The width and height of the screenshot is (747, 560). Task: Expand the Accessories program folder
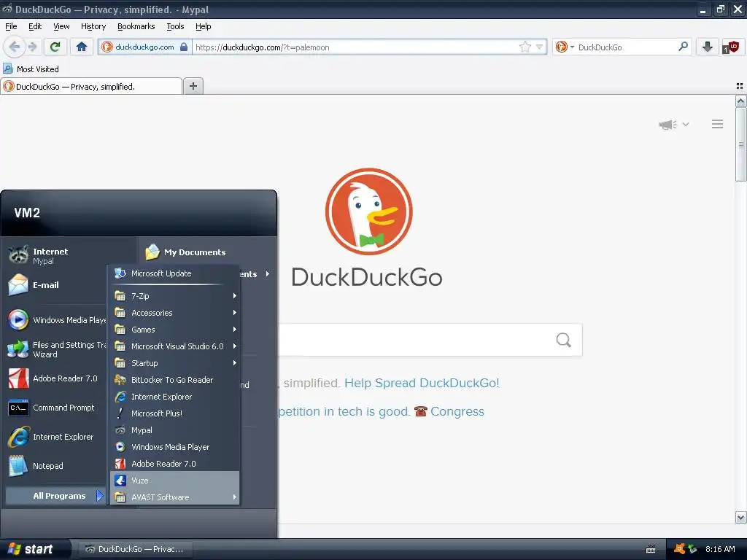(174, 313)
